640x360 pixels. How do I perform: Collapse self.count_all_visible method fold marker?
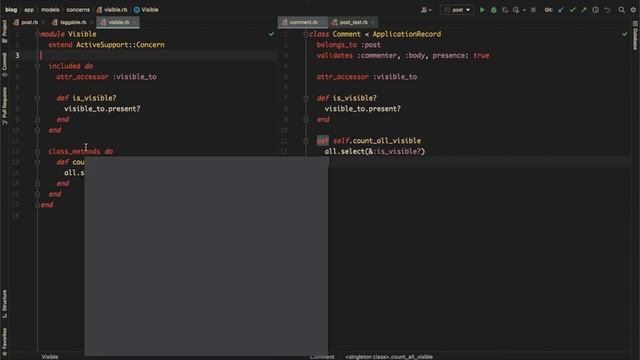tap(306, 141)
